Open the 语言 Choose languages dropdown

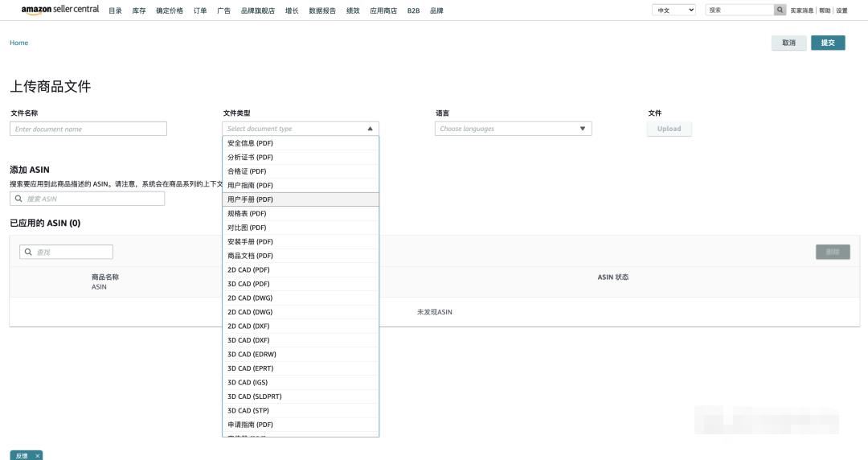[513, 129]
